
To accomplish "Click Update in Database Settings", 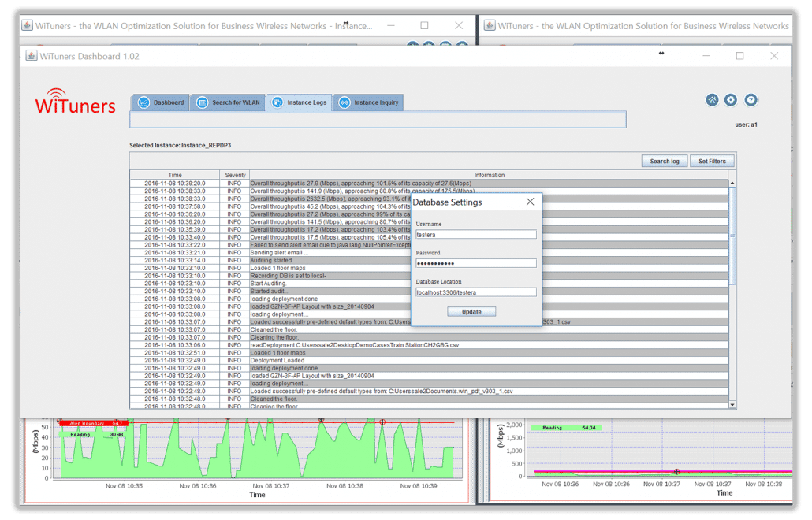I will pyautogui.click(x=471, y=311).
